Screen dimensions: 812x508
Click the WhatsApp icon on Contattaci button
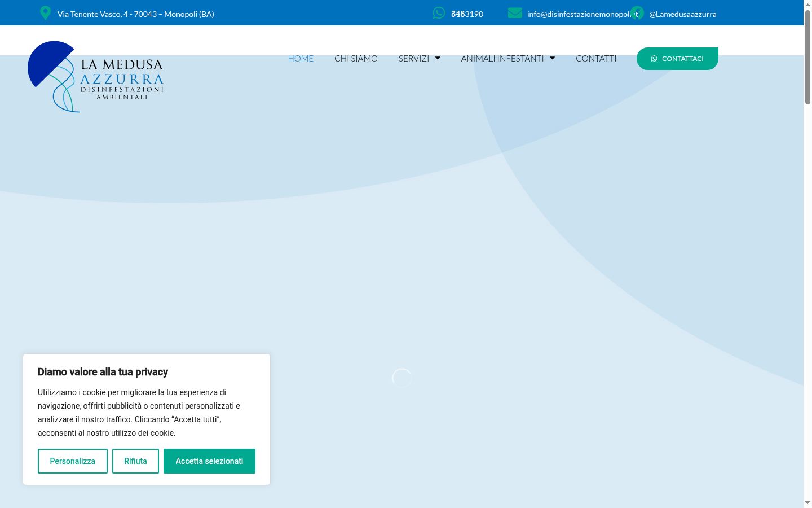coord(654,59)
